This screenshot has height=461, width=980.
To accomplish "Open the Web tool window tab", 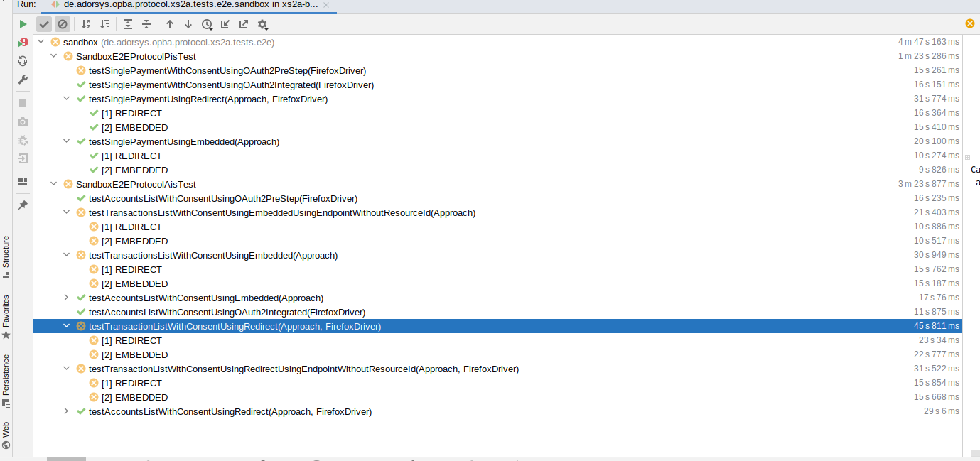I will (6, 435).
